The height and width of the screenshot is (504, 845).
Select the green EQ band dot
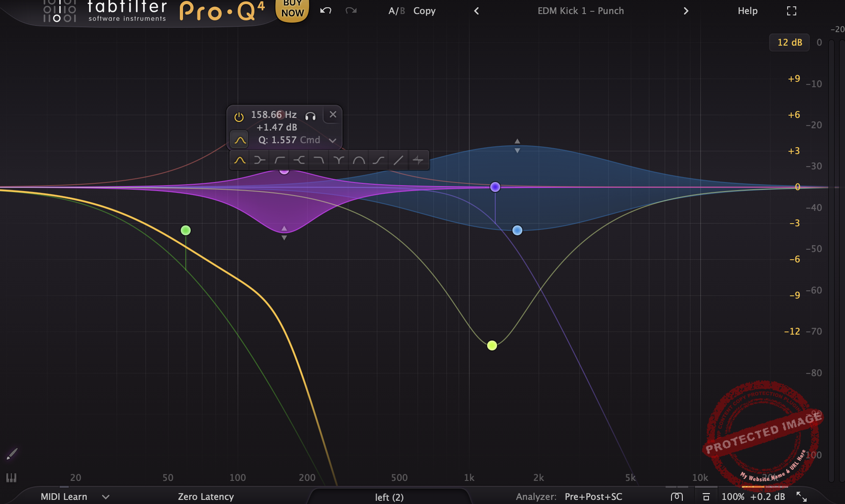click(185, 230)
